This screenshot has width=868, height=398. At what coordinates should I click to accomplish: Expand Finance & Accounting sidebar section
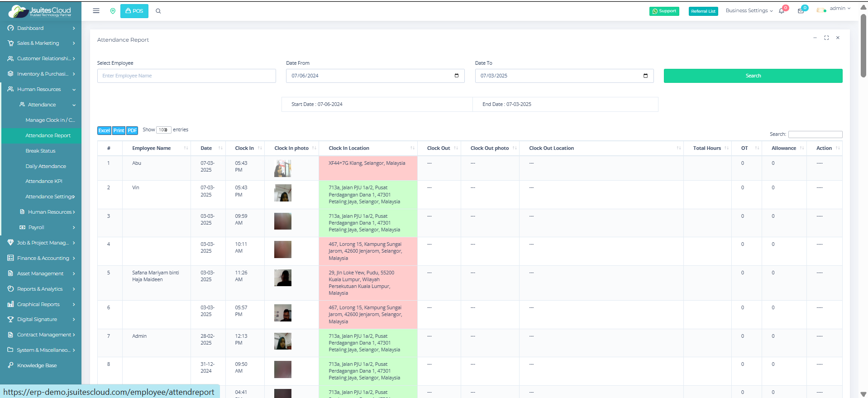[43, 258]
